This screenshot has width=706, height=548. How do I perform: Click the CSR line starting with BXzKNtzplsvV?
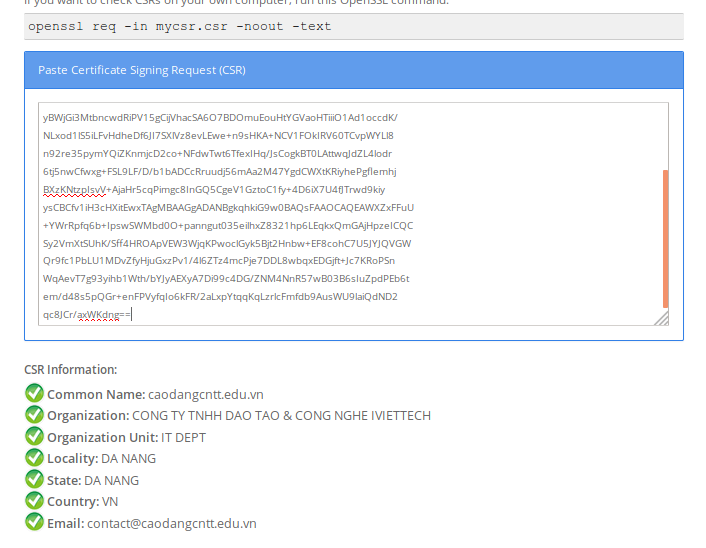[214, 190]
